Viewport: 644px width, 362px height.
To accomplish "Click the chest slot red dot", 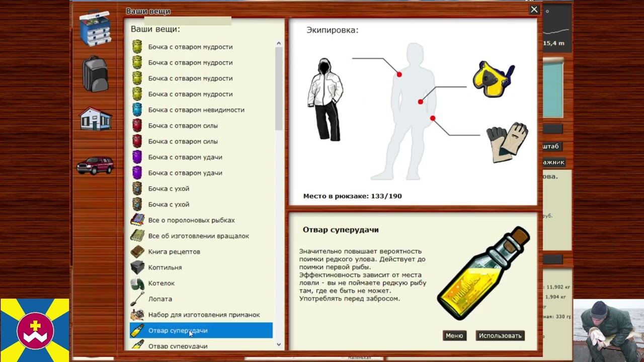I will (x=420, y=102).
